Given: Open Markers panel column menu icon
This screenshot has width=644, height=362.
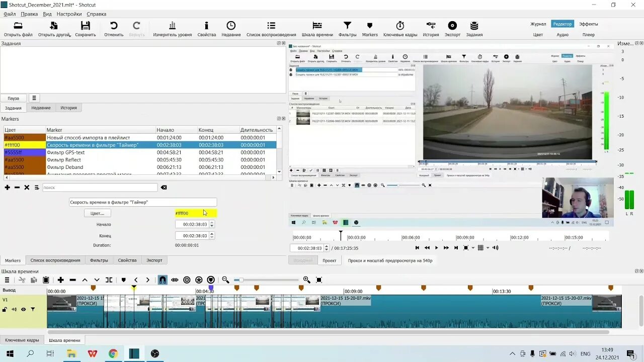Looking at the screenshot, I should coord(37,188).
